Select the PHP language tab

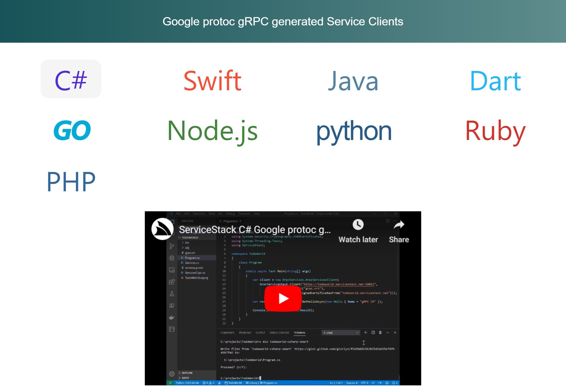click(x=71, y=181)
